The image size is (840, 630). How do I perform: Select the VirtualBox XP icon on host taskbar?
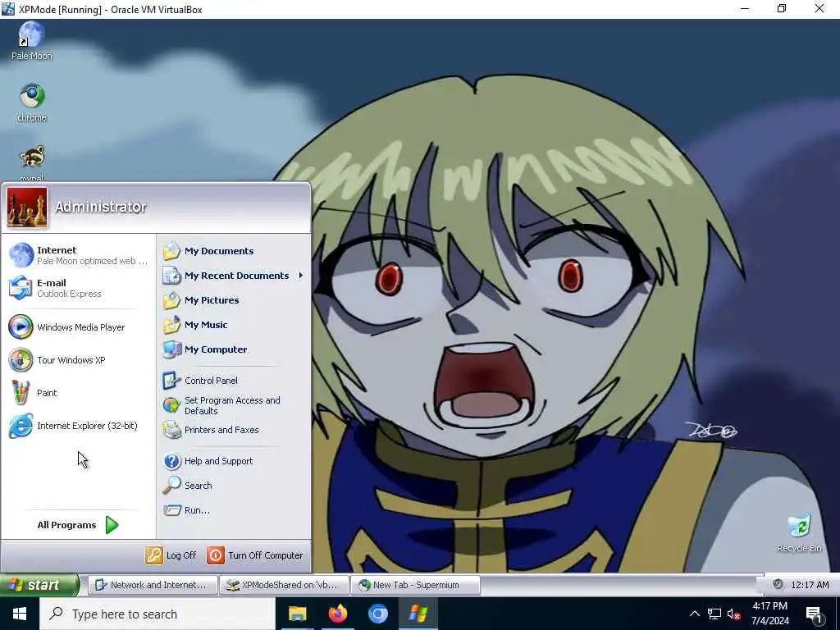point(418,614)
